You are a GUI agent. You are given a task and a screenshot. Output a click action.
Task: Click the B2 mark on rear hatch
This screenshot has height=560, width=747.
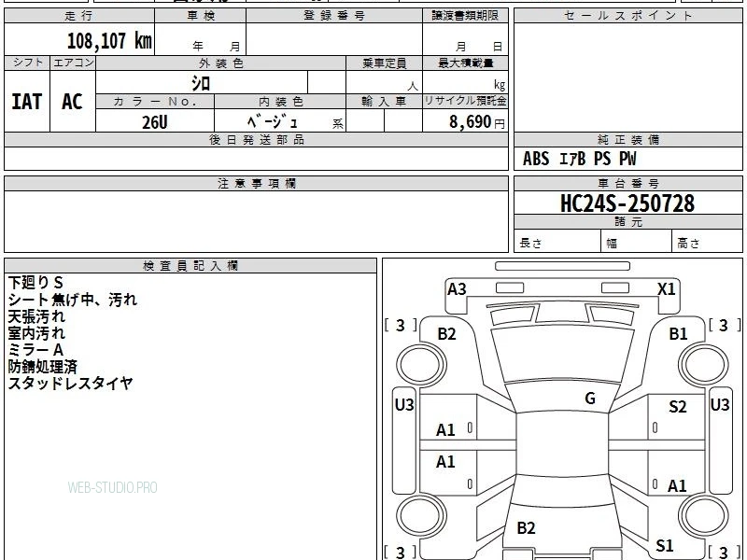526,527
